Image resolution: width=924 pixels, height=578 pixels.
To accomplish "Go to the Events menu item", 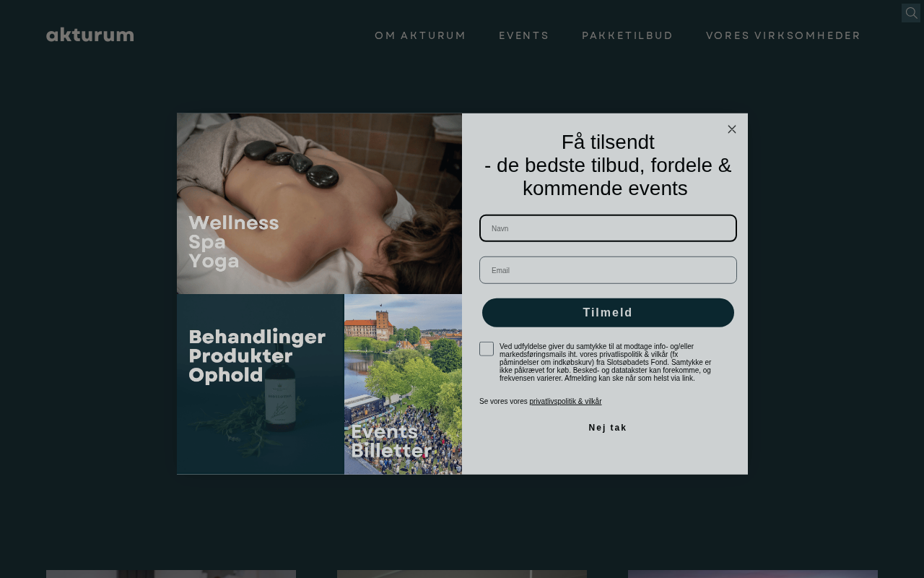I will 524,35.
